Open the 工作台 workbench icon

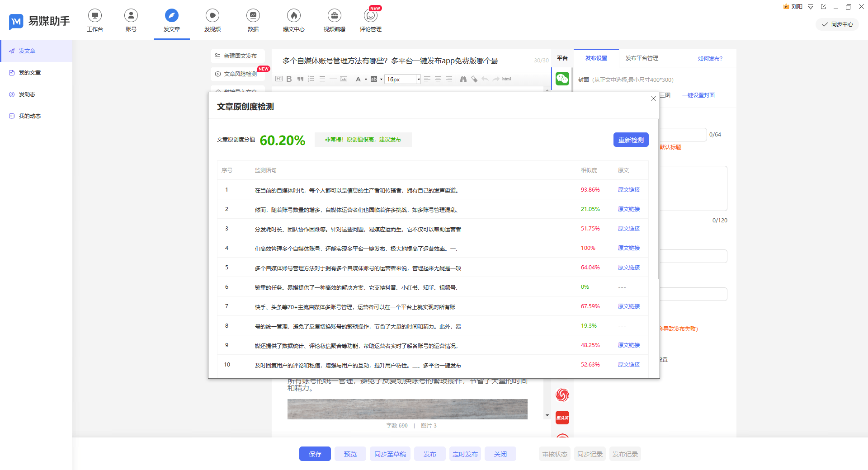[x=95, y=21]
